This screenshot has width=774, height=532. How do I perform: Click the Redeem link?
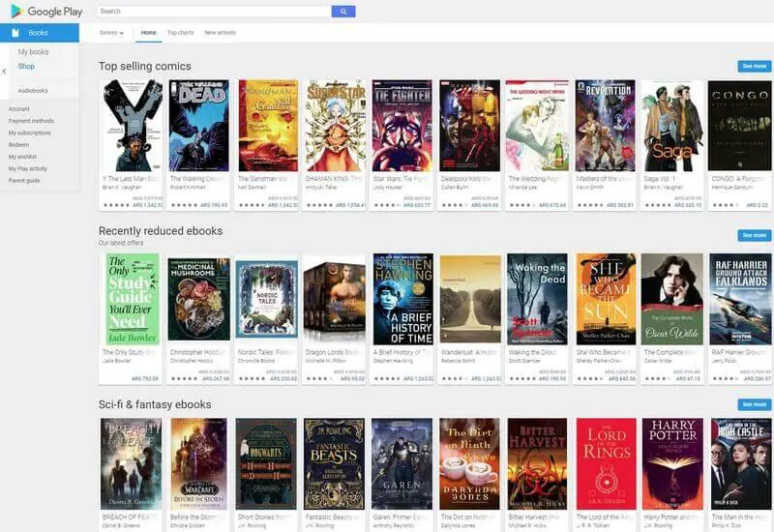coord(18,144)
